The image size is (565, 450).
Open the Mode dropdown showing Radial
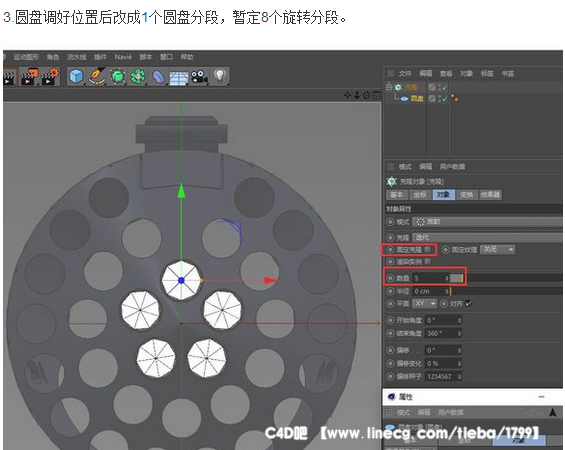488,222
